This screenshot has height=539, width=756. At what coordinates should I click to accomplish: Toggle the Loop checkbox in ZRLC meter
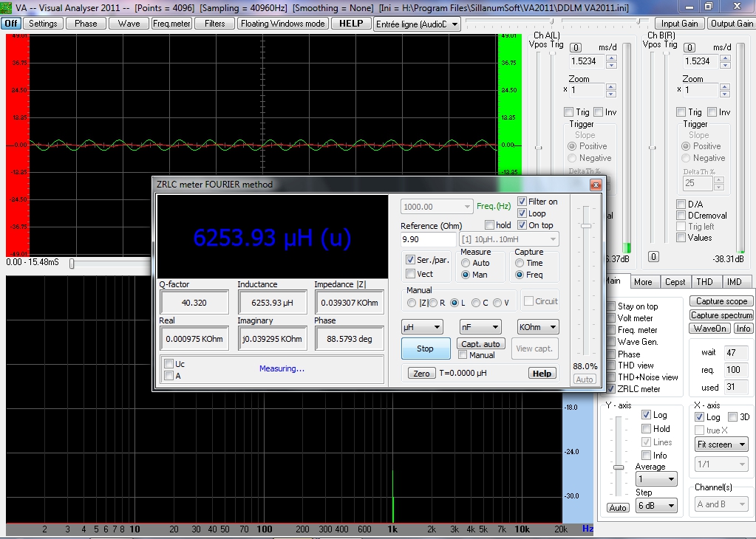[522, 213]
